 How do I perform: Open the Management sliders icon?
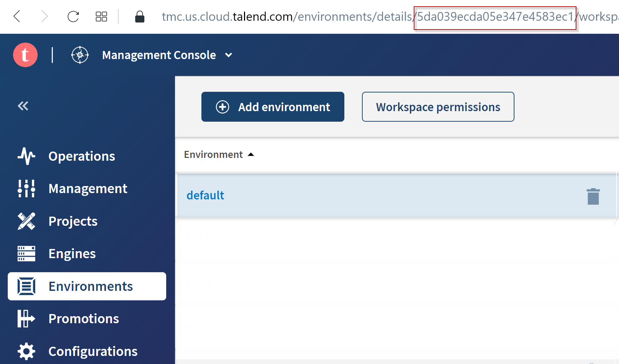click(26, 189)
